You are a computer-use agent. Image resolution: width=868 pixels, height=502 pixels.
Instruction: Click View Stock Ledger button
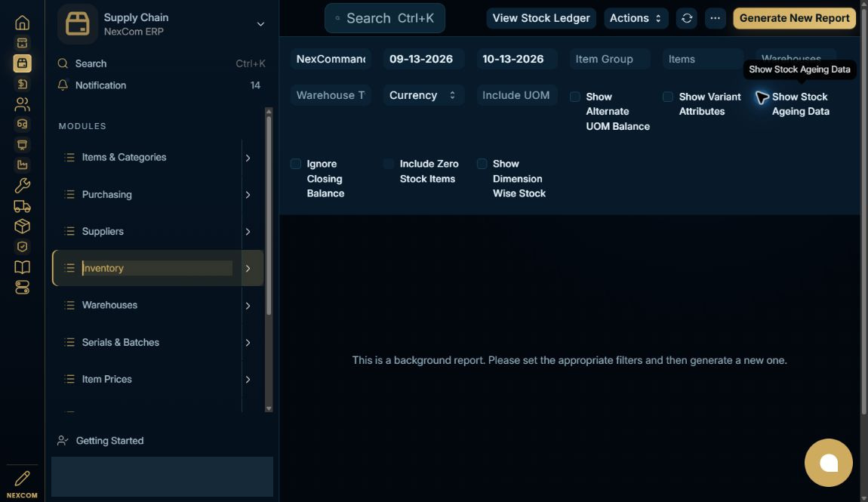541,18
